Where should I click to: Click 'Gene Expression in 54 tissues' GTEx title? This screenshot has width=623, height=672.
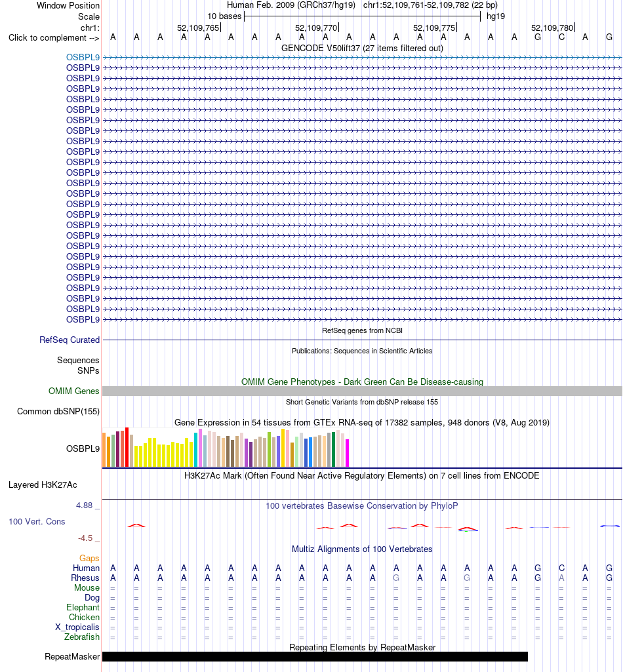click(362, 423)
